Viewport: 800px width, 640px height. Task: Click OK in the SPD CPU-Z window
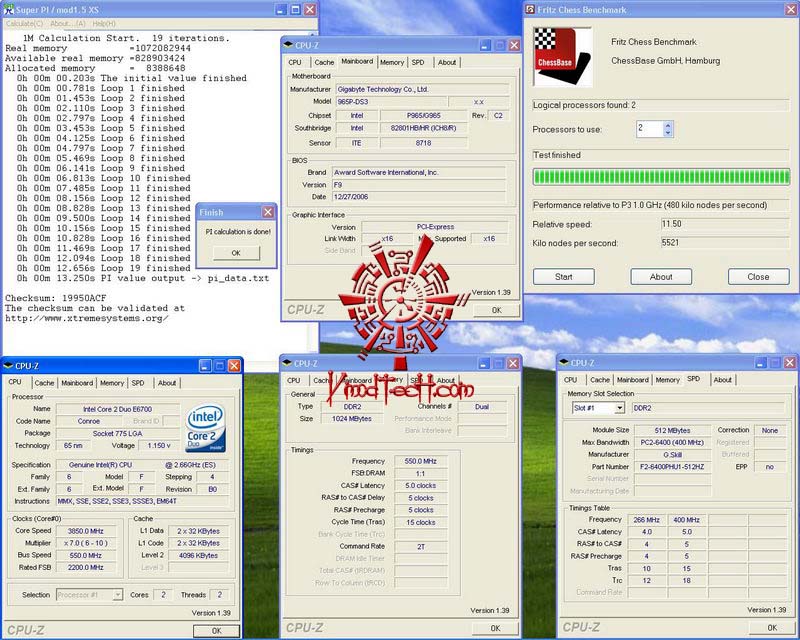point(772,628)
